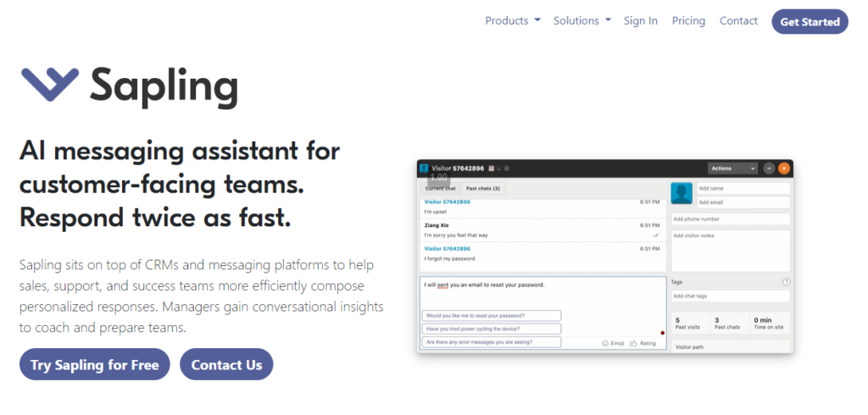Click the gray minimize button in chat window
This screenshot has width=868, height=415.
coord(769,169)
